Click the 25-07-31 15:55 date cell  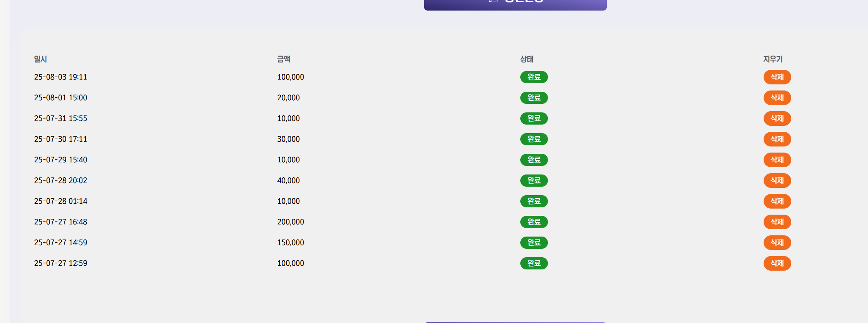[x=61, y=118]
